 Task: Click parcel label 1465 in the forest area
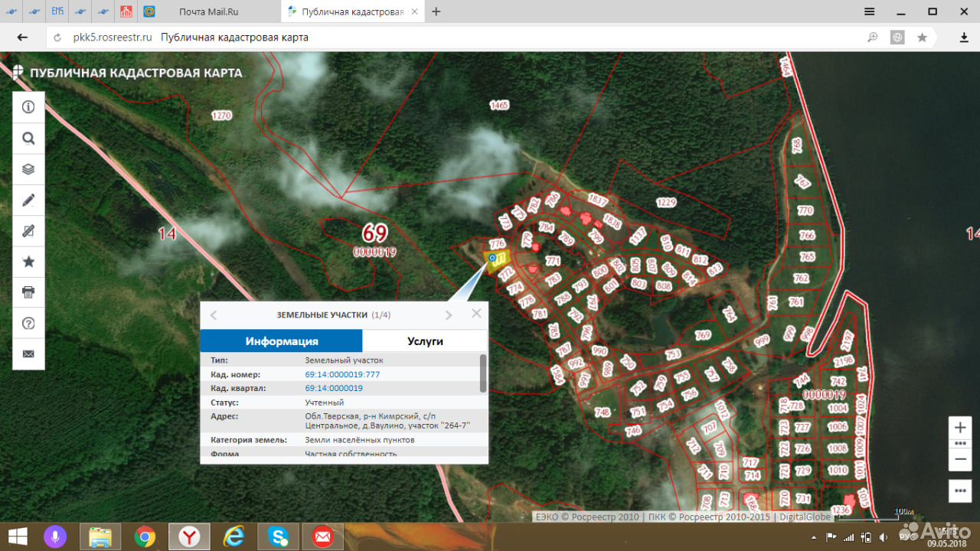499,106
